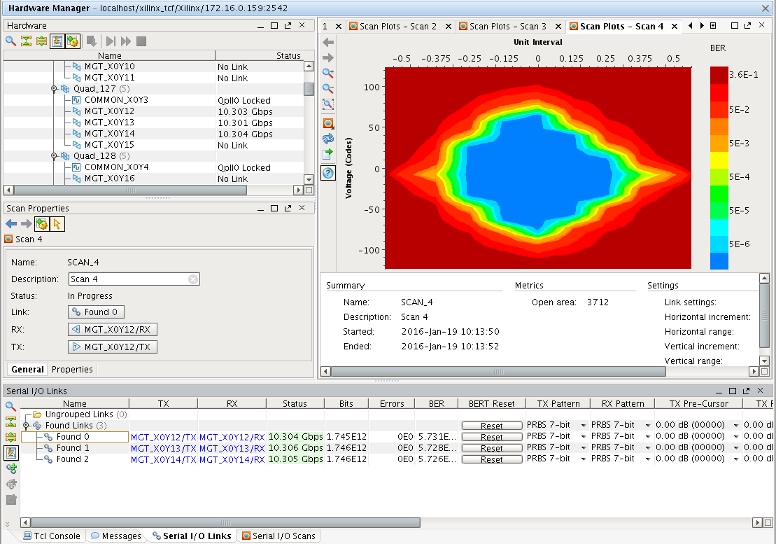This screenshot has height=544, width=776.
Task: Click the forward arrow in the scan plot toolbar
Action: [x=328, y=58]
